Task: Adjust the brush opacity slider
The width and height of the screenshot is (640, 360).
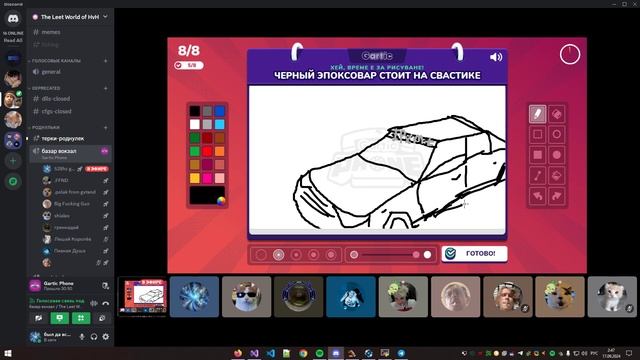Action: (391, 255)
